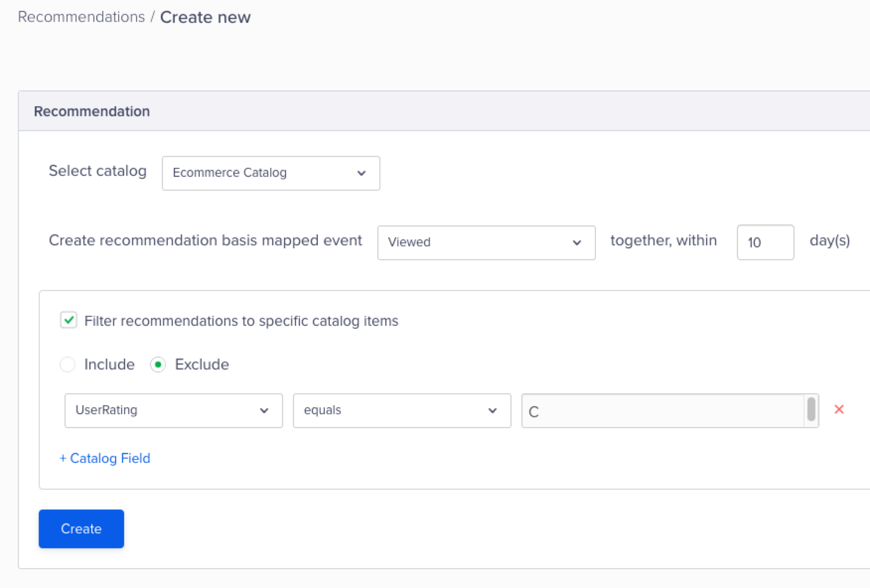This screenshot has width=870, height=588.
Task: Add another filter with + Catalog Field
Action: [105, 458]
